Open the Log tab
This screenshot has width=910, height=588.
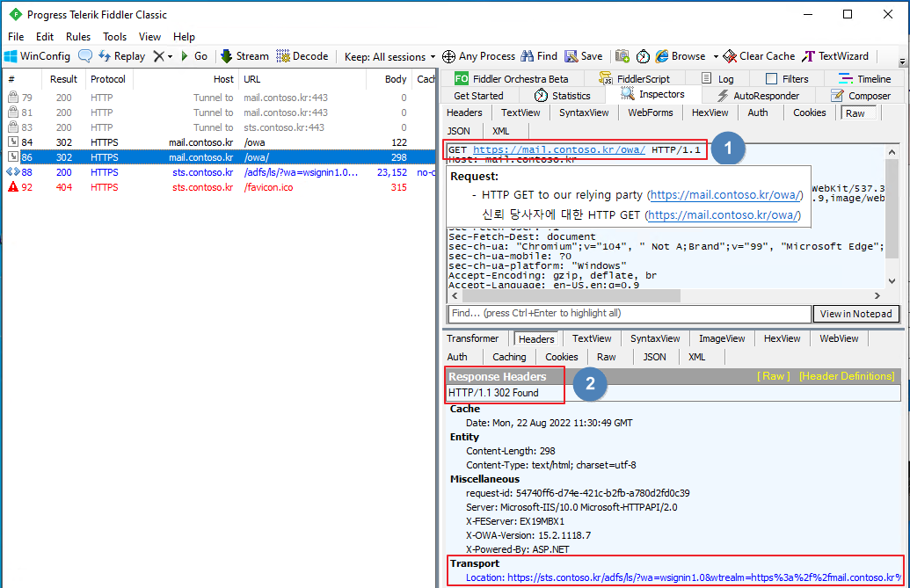pos(718,79)
